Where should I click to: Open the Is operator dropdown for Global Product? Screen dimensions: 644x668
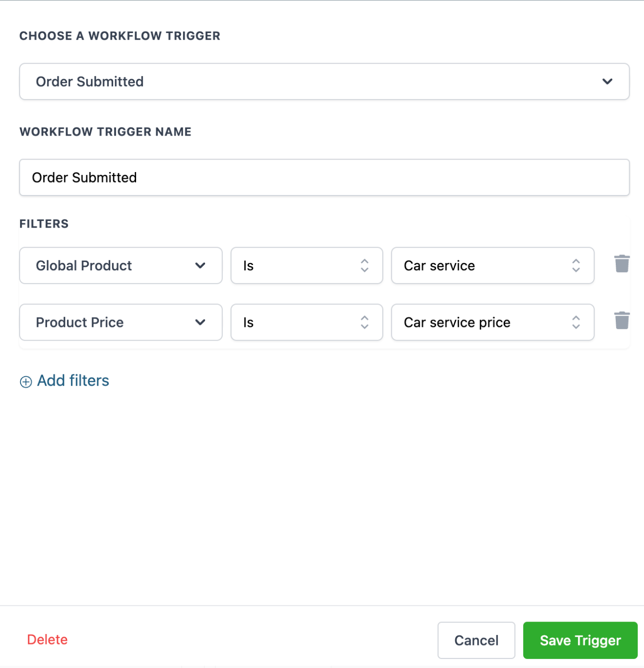306,265
